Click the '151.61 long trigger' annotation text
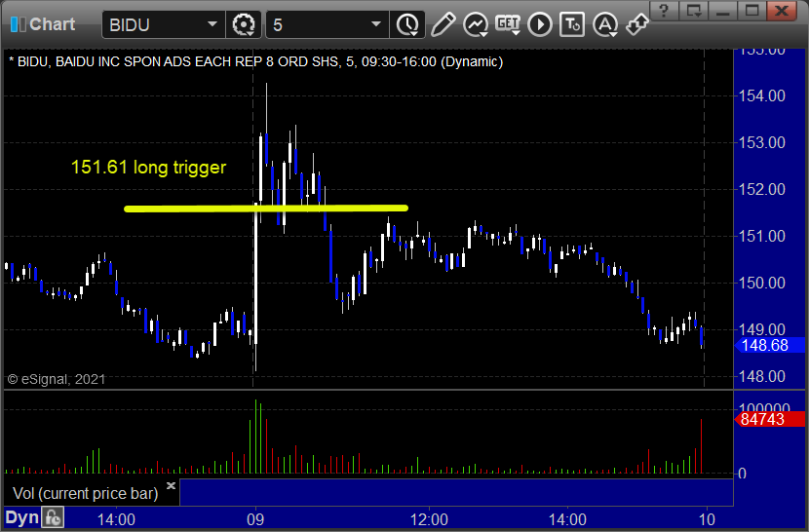Screen dimensions: 809x532 148,168
